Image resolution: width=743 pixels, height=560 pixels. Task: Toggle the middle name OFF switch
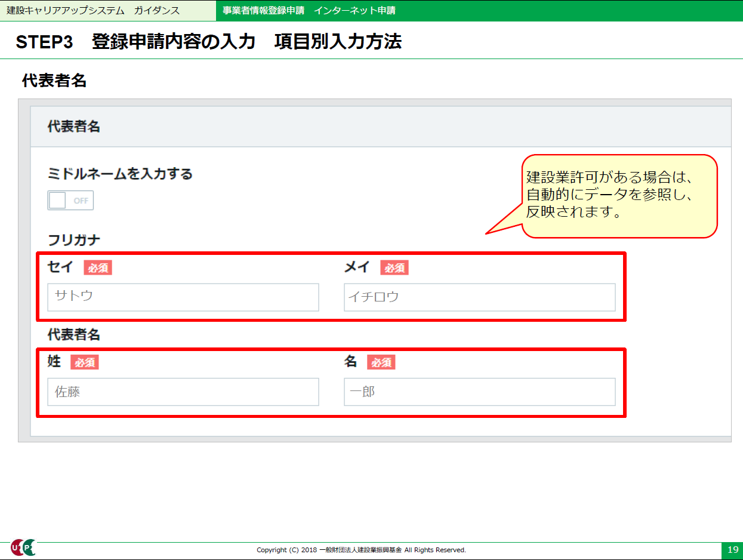[x=70, y=201]
